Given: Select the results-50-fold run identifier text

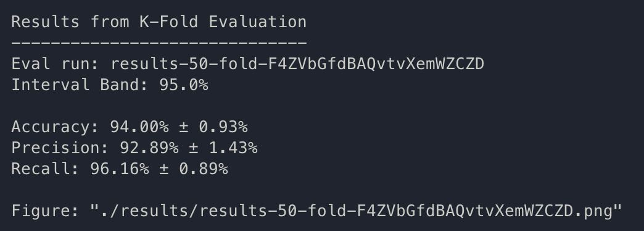Looking at the screenshot, I should click(x=298, y=64).
